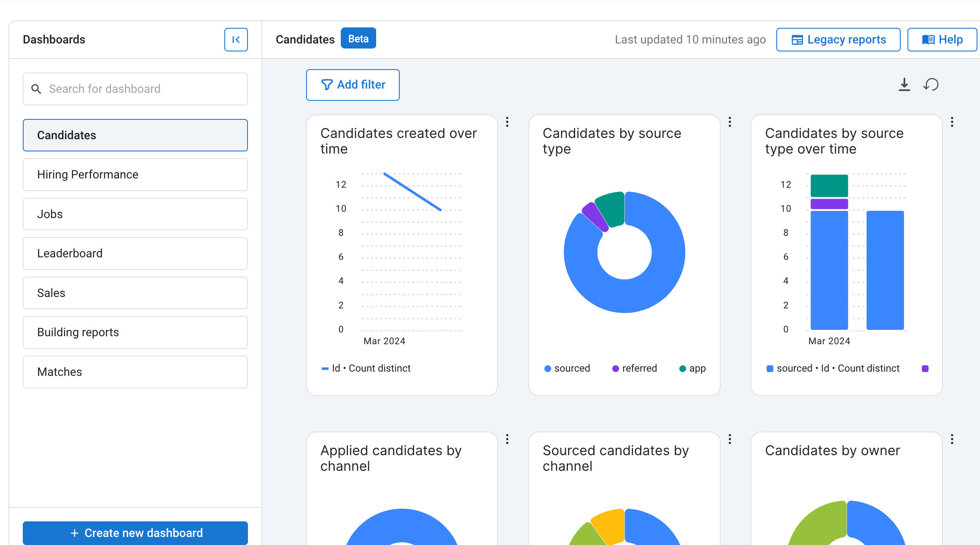Toggle the referred legend item
Screen dimensions: 980x545
635,368
